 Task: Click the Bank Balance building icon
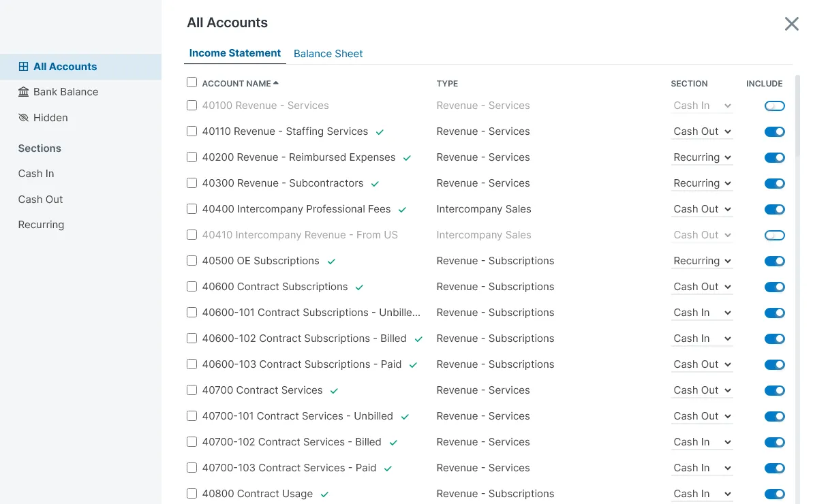pyautogui.click(x=23, y=92)
